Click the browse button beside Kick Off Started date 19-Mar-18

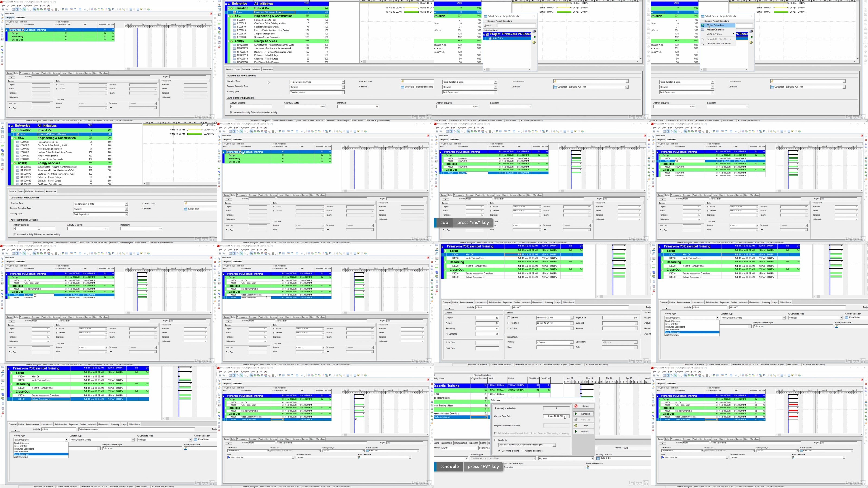[572, 317]
